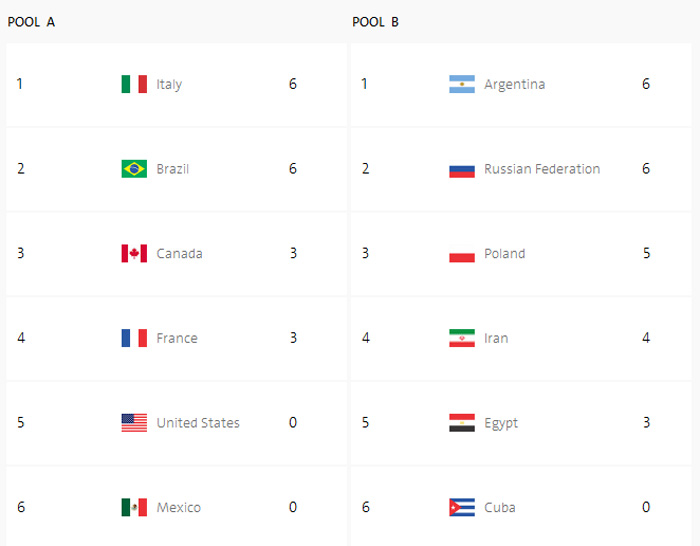This screenshot has height=546, width=700.
Task: Click Poland's points value of 5
Action: (x=646, y=253)
